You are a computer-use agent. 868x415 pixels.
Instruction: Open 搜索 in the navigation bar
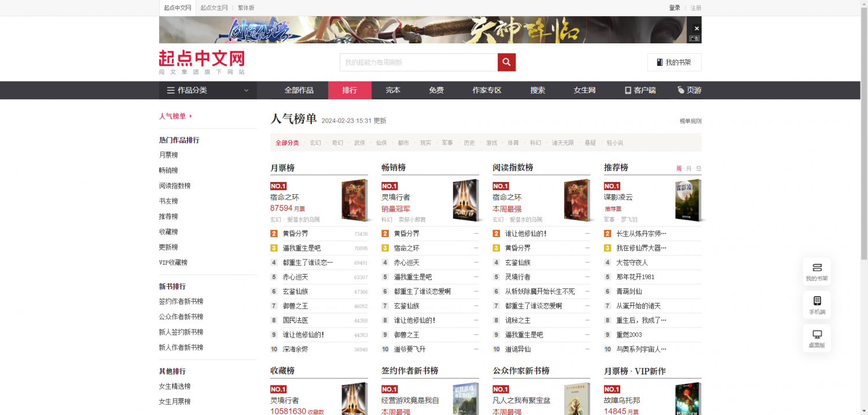538,90
